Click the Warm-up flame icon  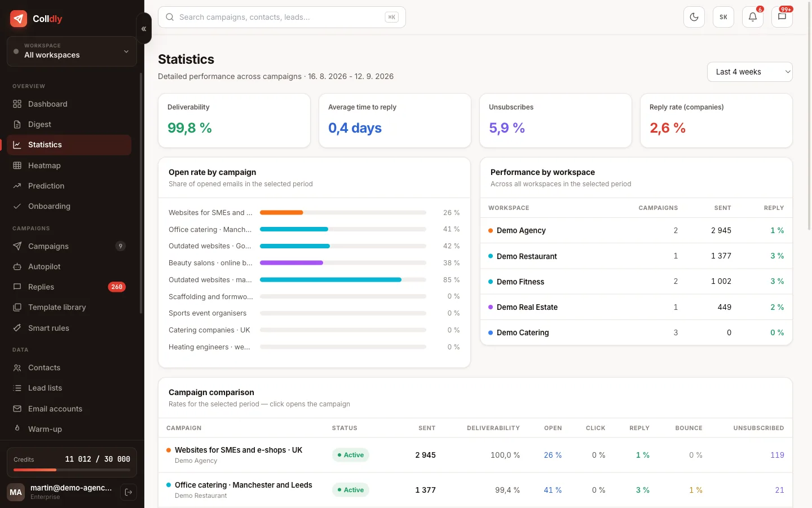click(x=17, y=429)
